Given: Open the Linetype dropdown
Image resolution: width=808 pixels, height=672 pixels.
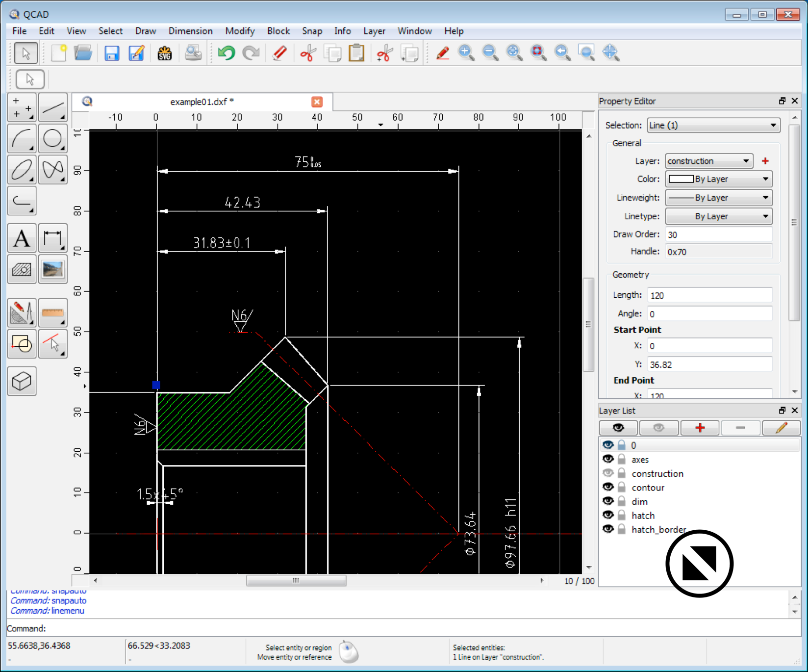Looking at the screenshot, I should point(718,216).
